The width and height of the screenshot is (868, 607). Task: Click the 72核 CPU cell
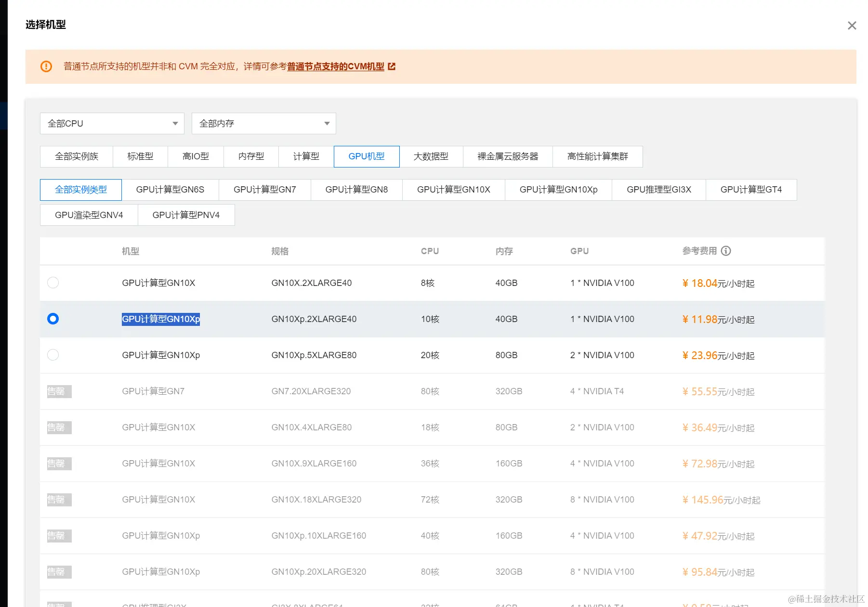pos(430,500)
